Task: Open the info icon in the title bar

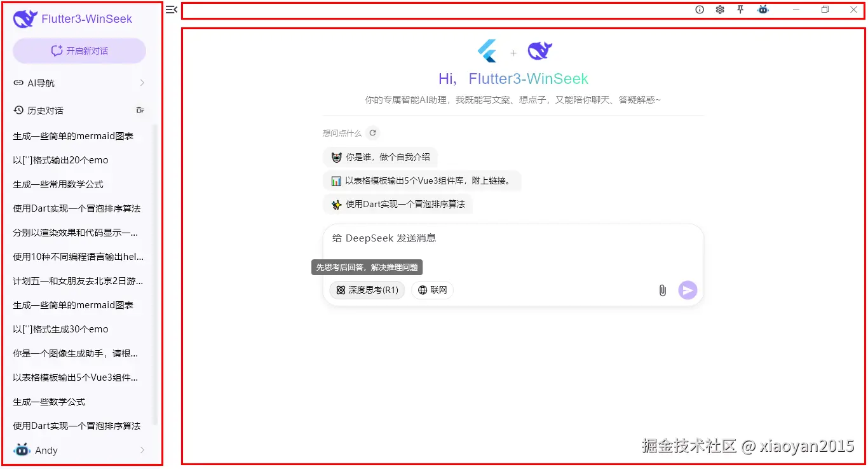Action: [x=700, y=10]
